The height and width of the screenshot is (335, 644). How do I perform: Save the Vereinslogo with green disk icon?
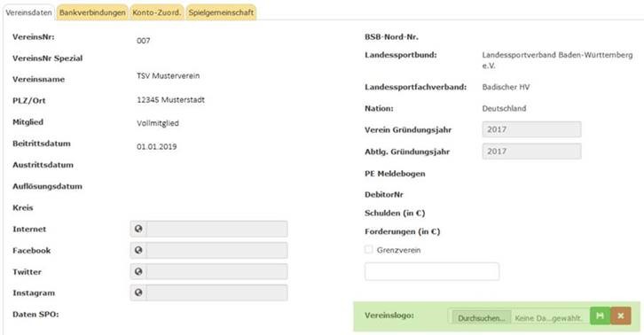coord(600,316)
